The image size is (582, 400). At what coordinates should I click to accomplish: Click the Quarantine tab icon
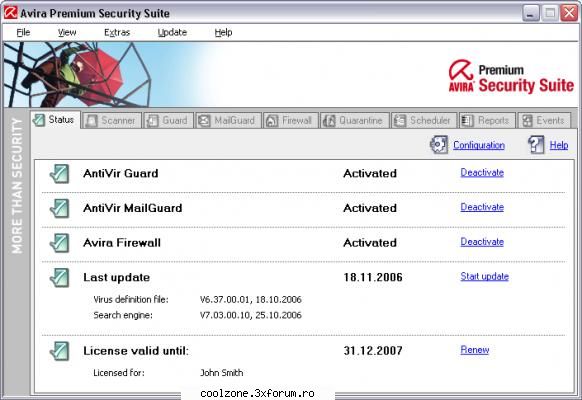click(x=329, y=121)
